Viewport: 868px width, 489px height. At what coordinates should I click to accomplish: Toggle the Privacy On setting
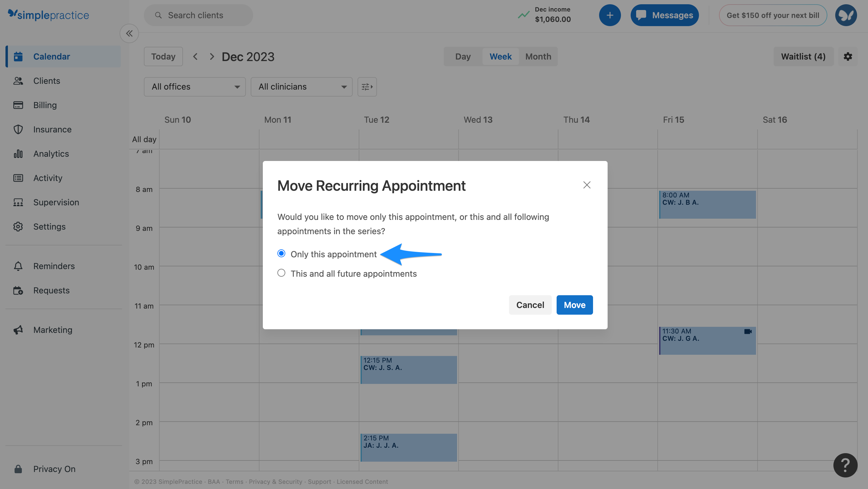pos(54,469)
